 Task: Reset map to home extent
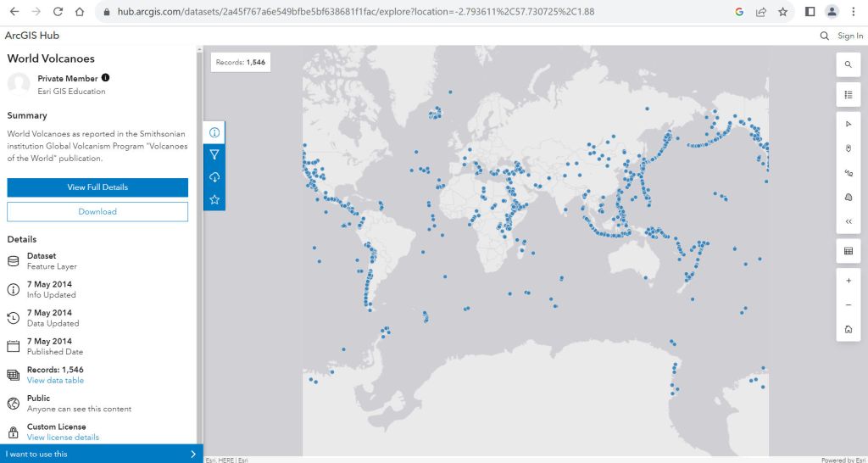849,329
